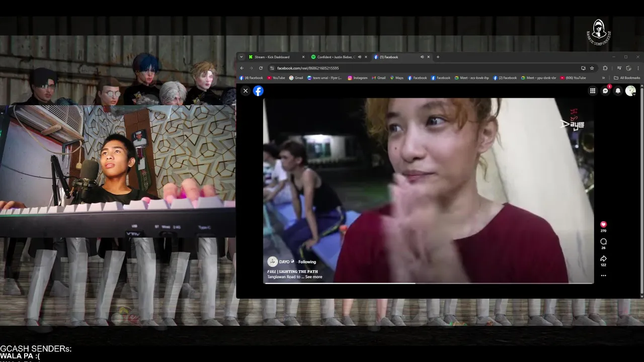Image resolution: width=644 pixels, height=362 pixels.
Task: Open the (606) YouTube bookmark
Action: (x=573, y=78)
